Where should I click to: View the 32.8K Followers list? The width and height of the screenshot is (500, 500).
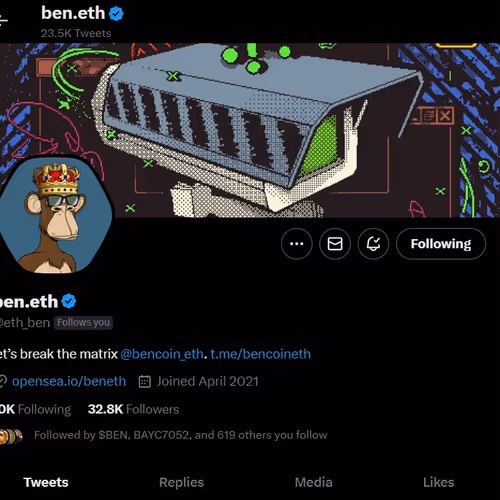(x=133, y=409)
